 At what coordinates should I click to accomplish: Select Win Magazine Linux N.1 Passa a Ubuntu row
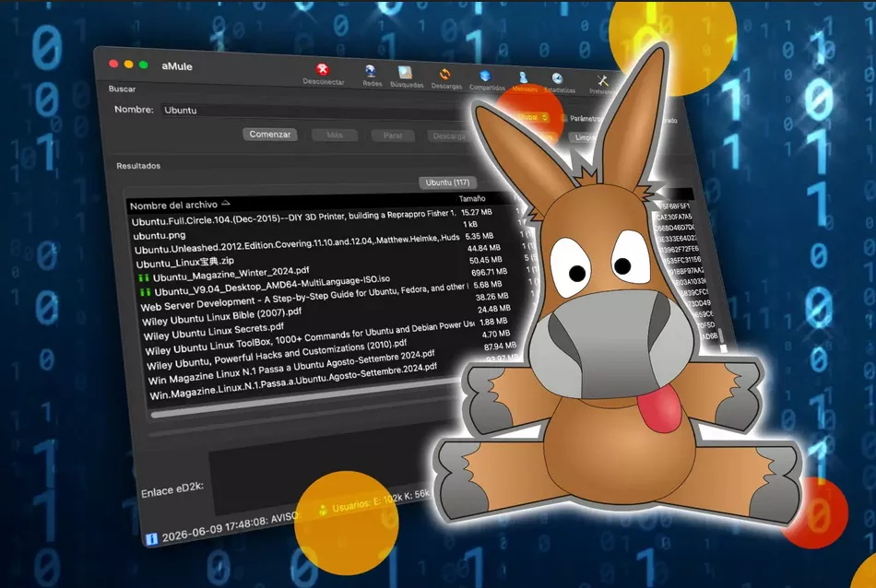[291, 368]
